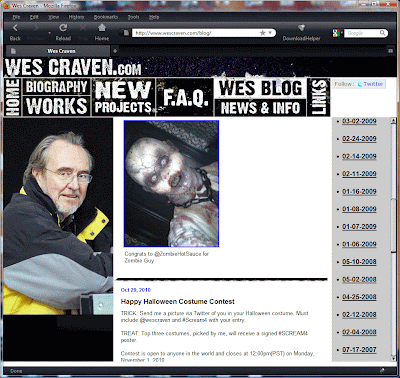400x378 pixels.
Task: Open the File menu
Action: tap(16, 17)
